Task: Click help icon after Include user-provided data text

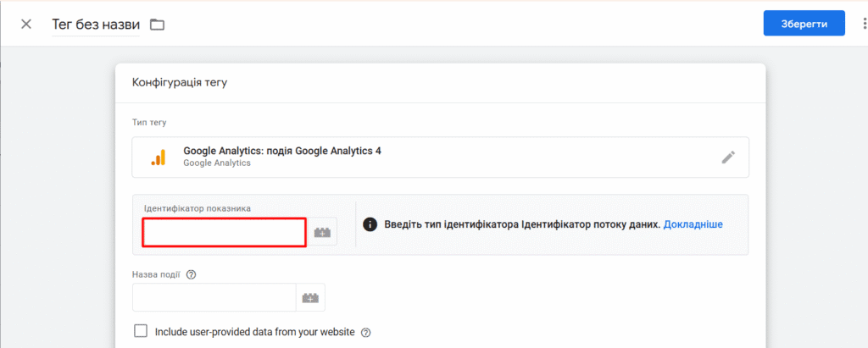Action: tap(365, 333)
